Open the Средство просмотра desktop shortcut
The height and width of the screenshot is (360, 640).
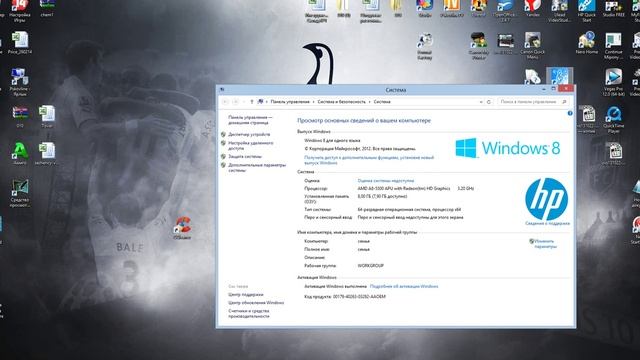20,193
